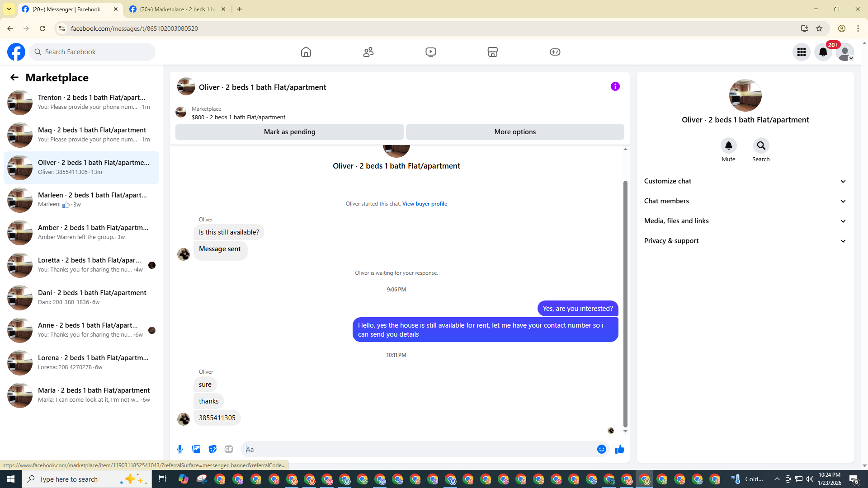Screen dimensions: 868x488
Task: Attach a file with the photo icon
Action: click(x=196, y=449)
